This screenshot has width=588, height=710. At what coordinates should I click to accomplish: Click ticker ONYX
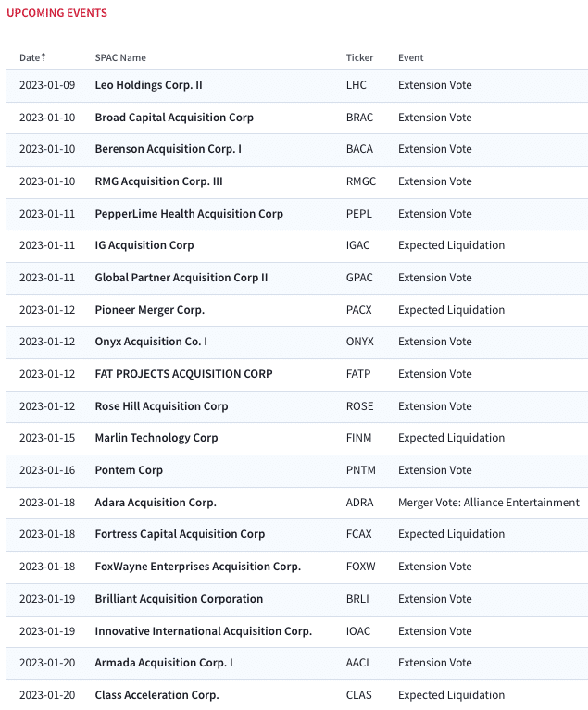(360, 342)
